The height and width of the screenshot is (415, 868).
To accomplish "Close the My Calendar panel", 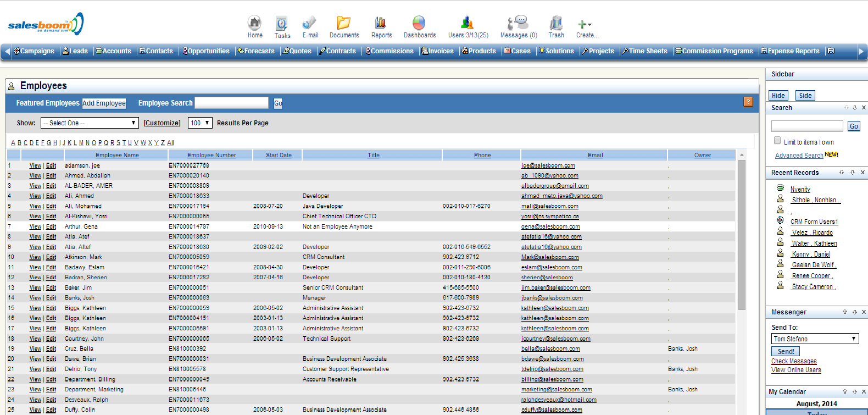I will (x=864, y=392).
